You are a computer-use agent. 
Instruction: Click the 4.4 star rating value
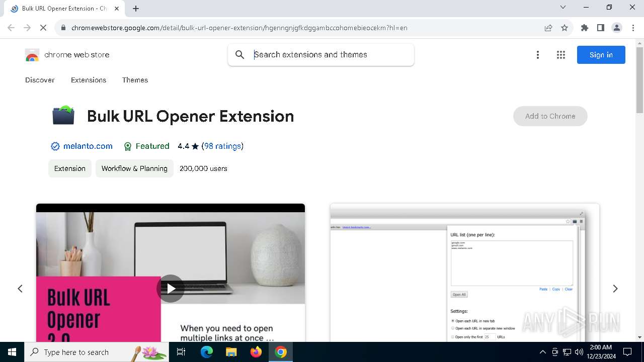(x=188, y=146)
